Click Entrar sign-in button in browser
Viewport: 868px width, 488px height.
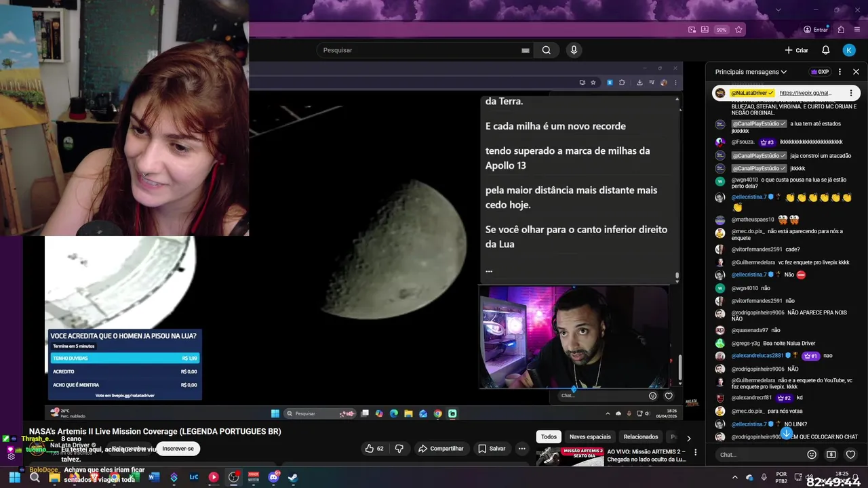816,30
